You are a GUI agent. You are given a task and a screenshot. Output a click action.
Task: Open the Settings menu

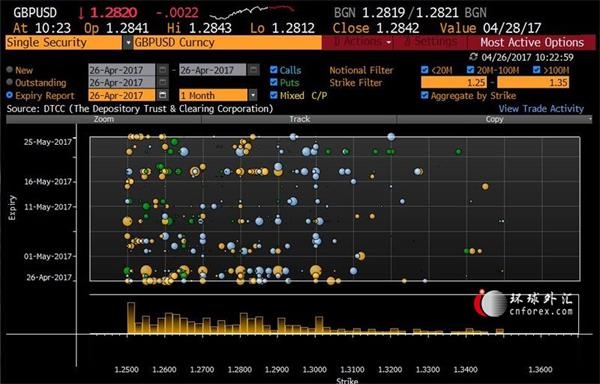pos(430,42)
